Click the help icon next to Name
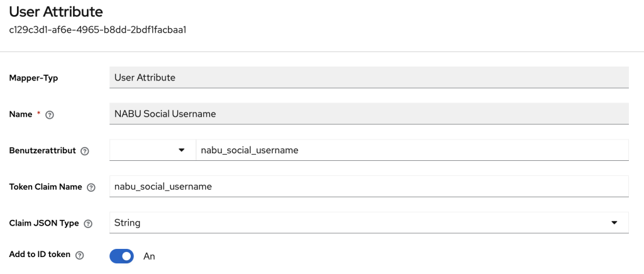Viewport: 644px width, 274px height. point(50,115)
